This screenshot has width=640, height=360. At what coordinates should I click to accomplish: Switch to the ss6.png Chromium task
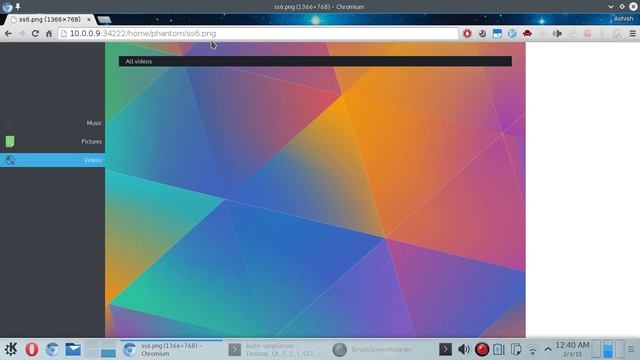coord(171,349)
